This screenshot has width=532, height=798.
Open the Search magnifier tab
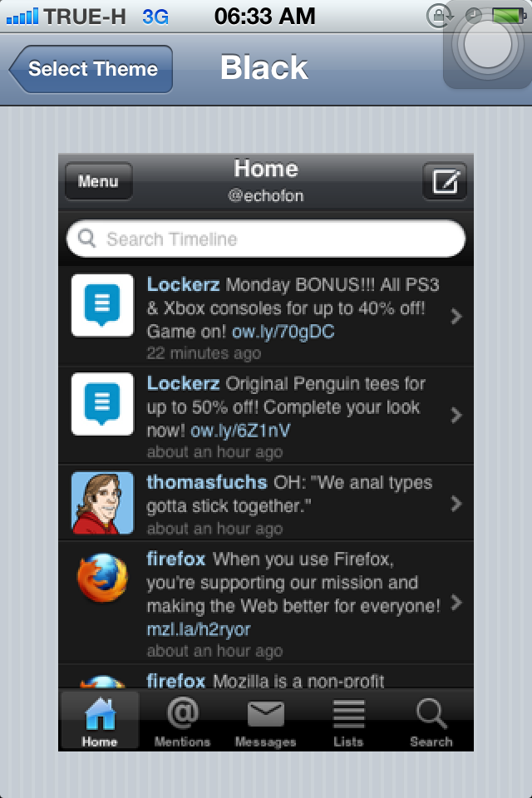[431, 722]
